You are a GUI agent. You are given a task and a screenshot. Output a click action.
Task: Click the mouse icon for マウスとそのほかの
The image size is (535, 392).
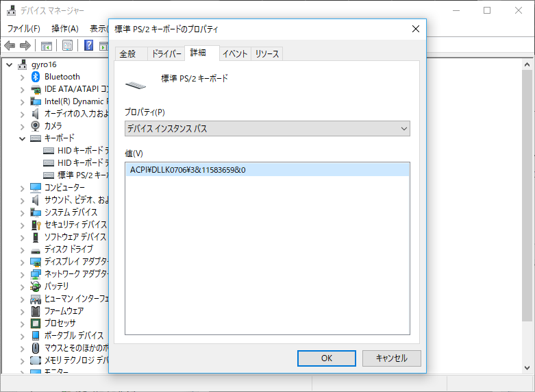click(x=36, y=348)
